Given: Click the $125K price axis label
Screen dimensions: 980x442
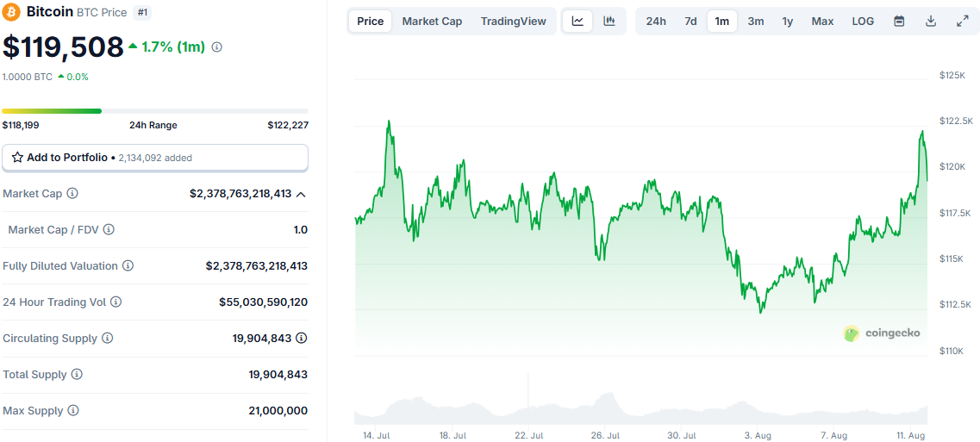Looking at the screenshot, I should (x=952, y=75).
